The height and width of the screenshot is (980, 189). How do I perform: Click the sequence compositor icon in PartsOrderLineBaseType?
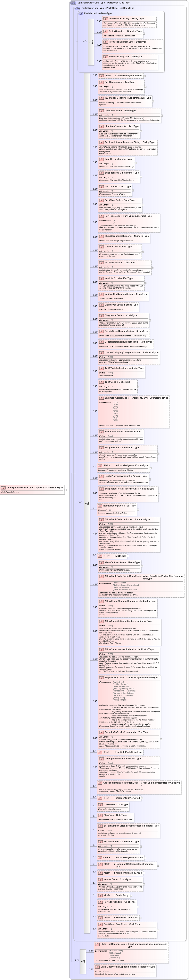(91, 42)
